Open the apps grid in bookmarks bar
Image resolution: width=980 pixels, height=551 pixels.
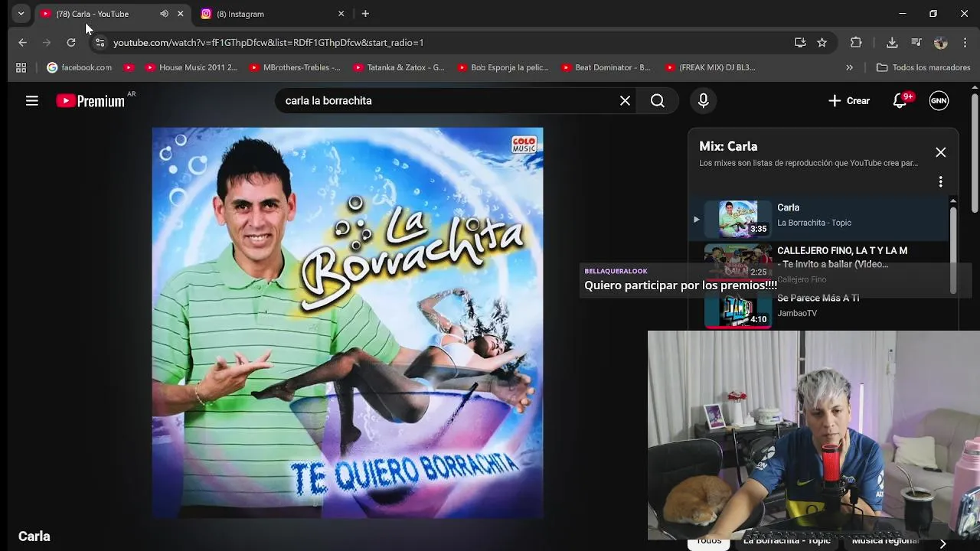pyautogui.click(x=21, y=67)
